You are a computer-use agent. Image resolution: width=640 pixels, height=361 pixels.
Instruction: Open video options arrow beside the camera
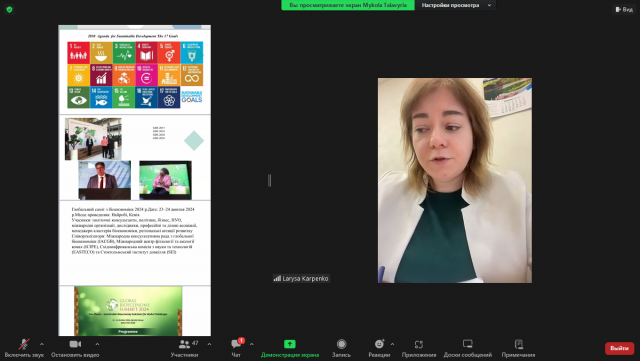(x=97, y=344)
